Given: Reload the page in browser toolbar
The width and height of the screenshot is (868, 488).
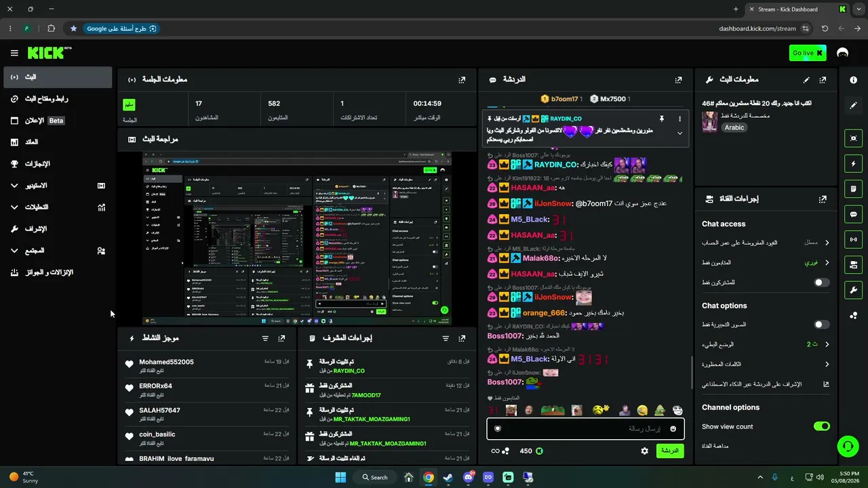Looking at the screenshot, I should click(825, 28).
